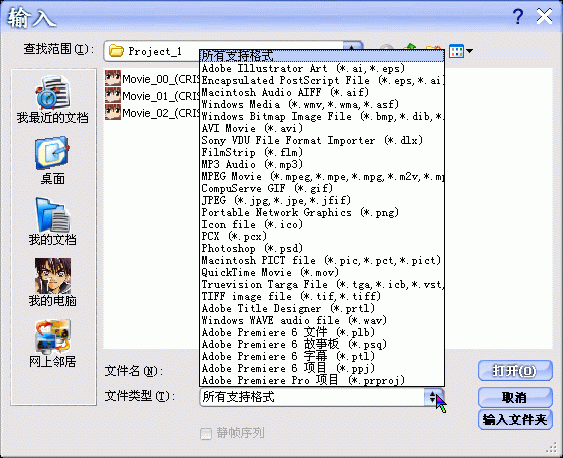This screenshot has height=458, width=563.
Task: Choose Windows Bitmap Image File format
Action: (x=322, y=116)
